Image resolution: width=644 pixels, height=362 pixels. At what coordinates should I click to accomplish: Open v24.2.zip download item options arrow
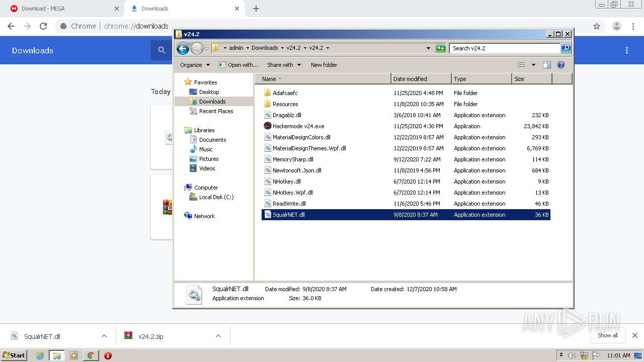(218, 336)
